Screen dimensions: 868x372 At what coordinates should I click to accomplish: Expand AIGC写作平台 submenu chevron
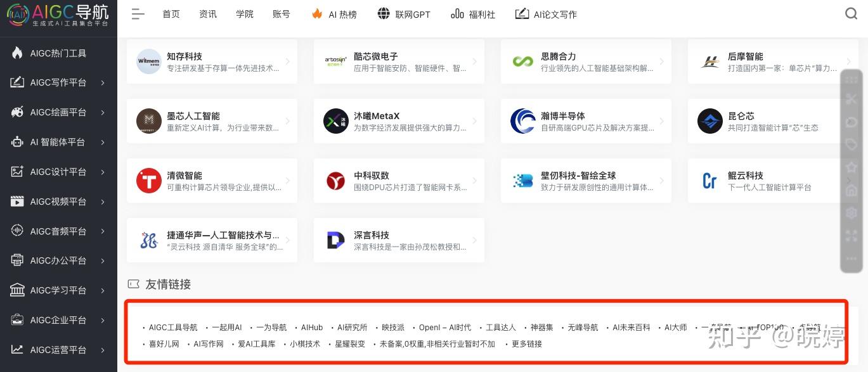(x=103, y=82)
